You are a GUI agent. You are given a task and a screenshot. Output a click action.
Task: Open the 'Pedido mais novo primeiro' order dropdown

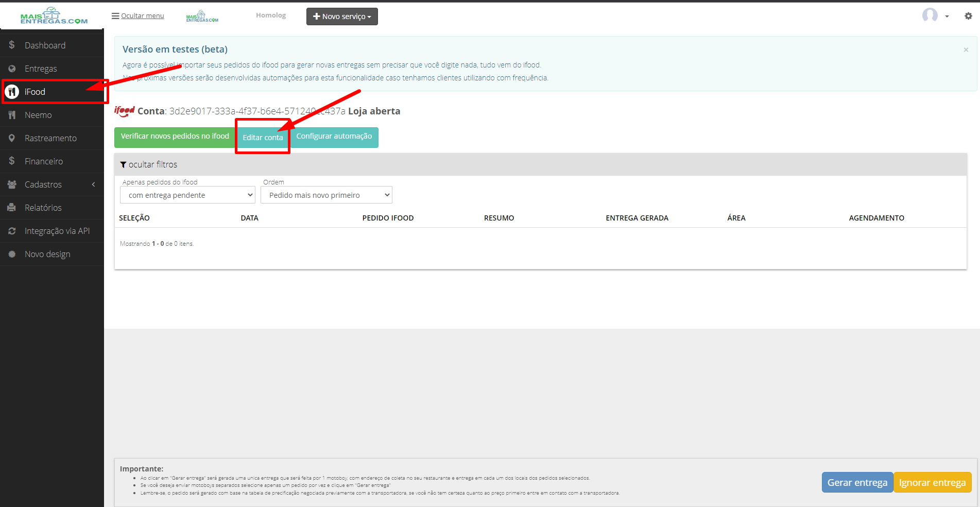(326, 195)
